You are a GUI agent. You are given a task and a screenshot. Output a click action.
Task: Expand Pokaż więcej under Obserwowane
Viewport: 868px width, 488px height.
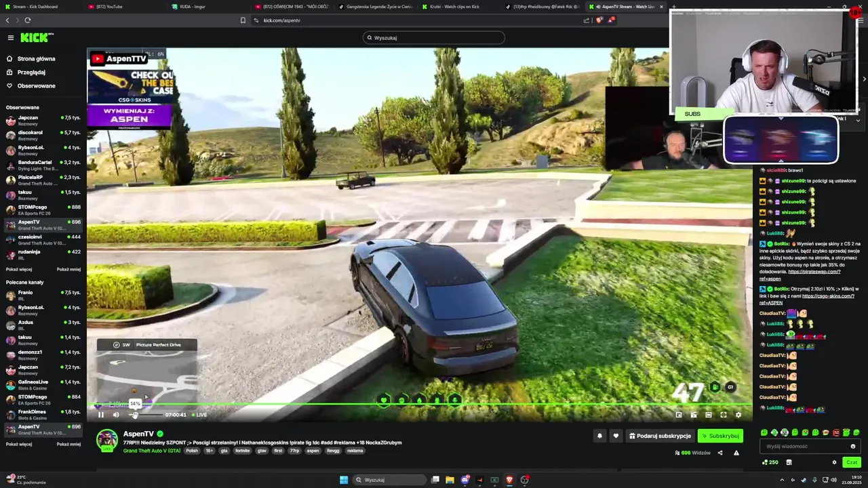[x=19, y=269]
